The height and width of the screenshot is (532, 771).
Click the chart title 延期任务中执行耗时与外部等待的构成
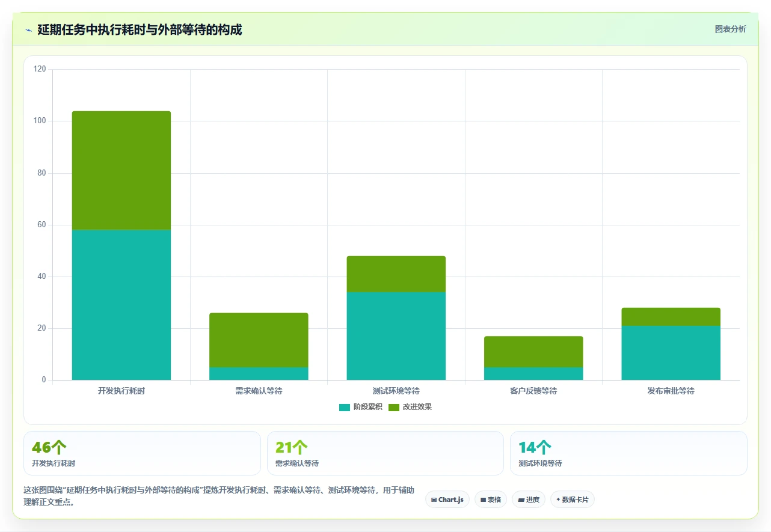140,29
